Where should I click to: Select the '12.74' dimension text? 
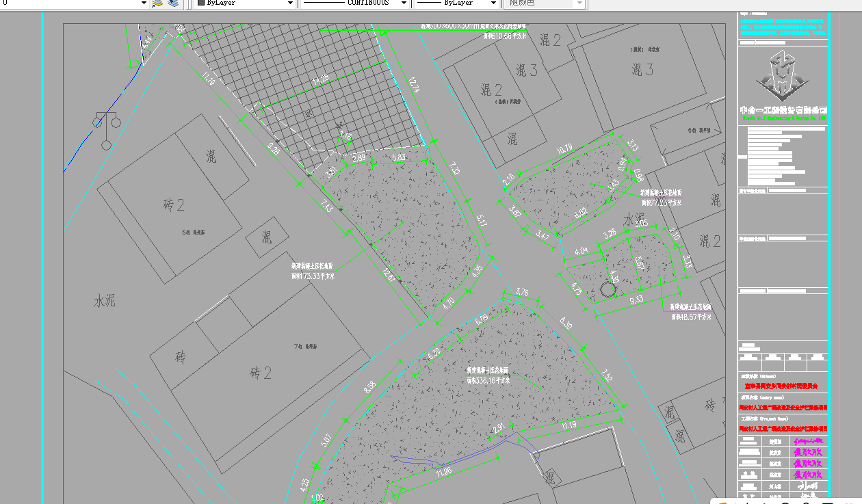point(413,85)
